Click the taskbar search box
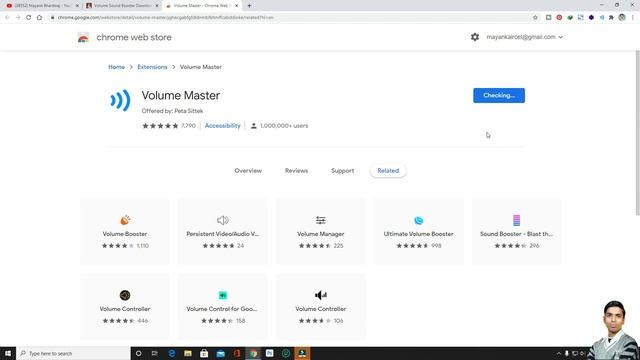Screen dimensions: 640x360 click(73, 353)
